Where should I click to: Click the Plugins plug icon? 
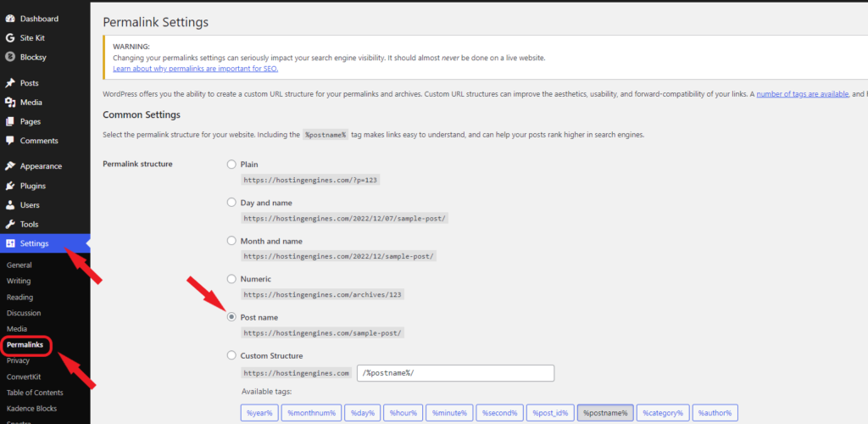[10, 186]
